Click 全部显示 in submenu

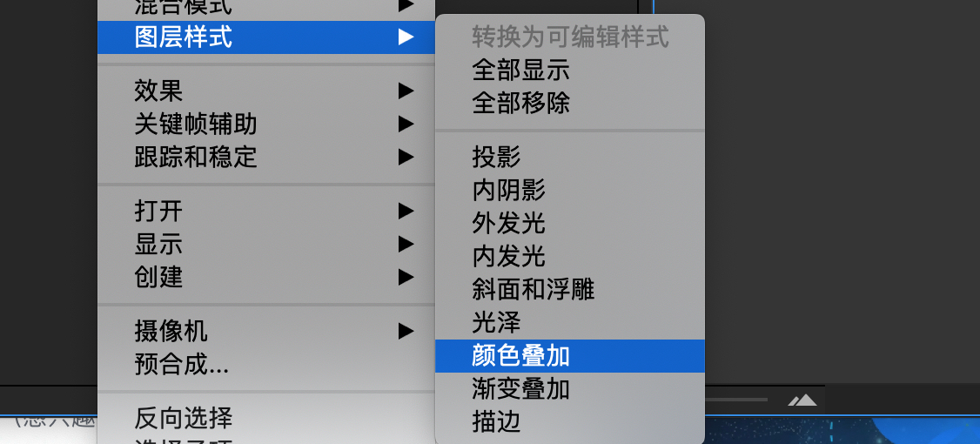point(569,70)
